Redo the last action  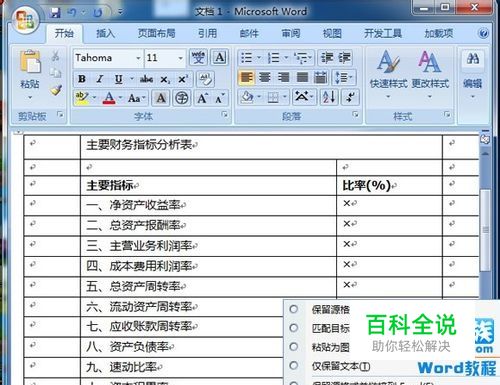pos(98,13)
